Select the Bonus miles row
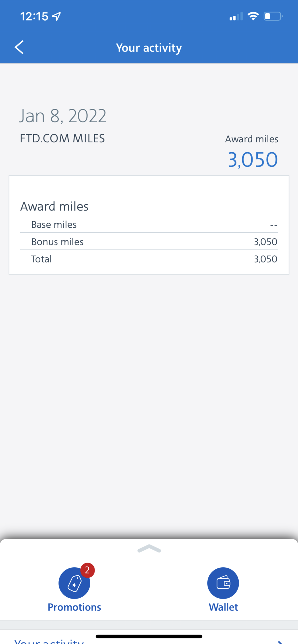 [149, 241]
